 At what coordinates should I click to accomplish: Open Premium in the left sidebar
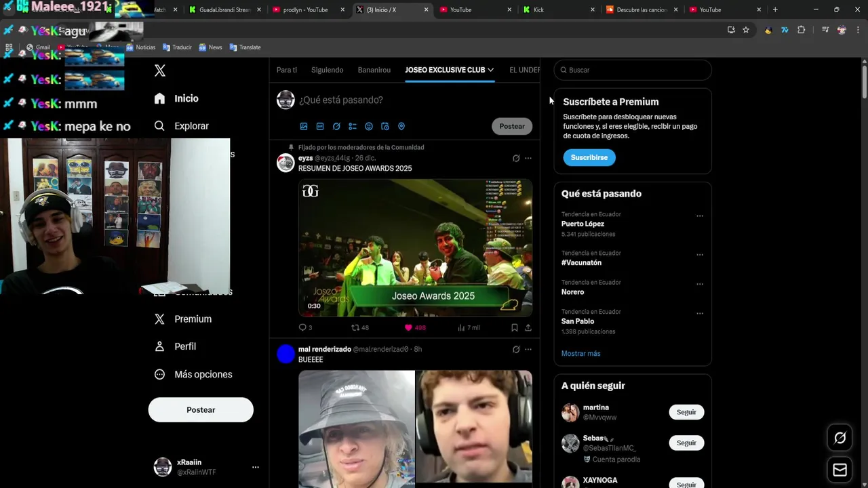(183, 319)
